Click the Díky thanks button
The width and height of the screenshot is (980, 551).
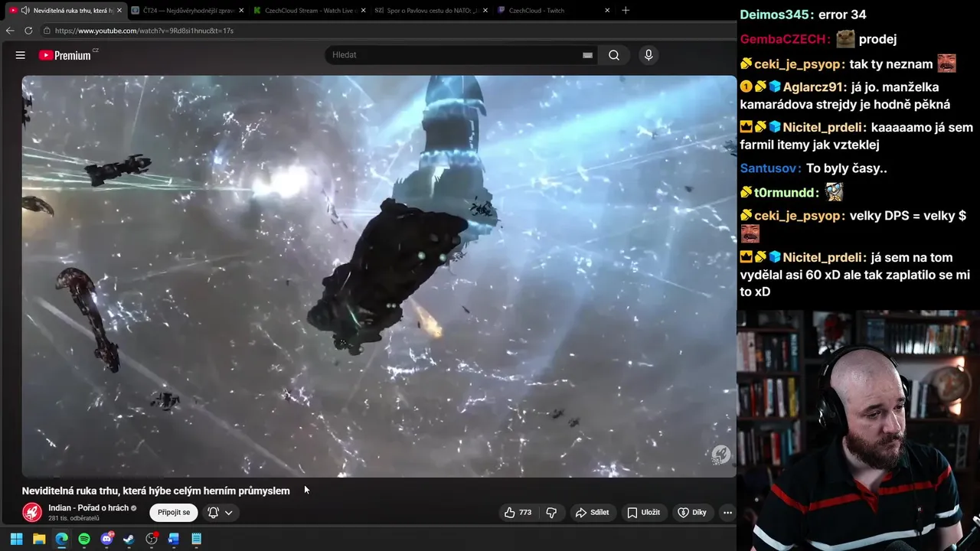tap(692, 512)
